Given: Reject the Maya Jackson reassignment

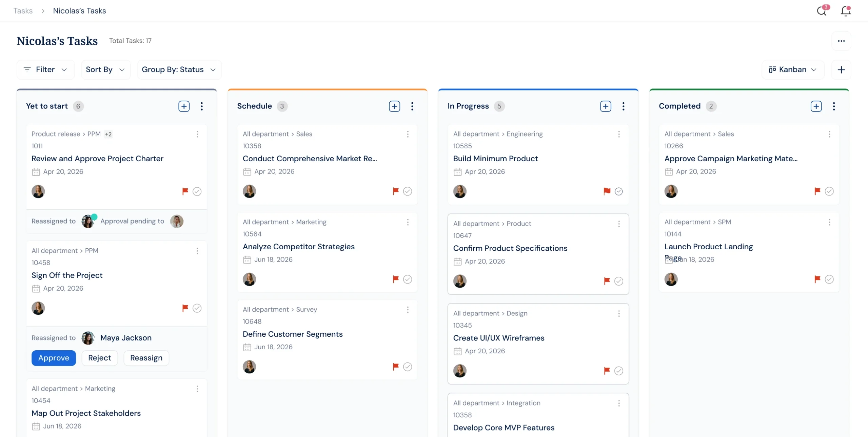Looking at the screenshot, I should [x=100, y=358].
